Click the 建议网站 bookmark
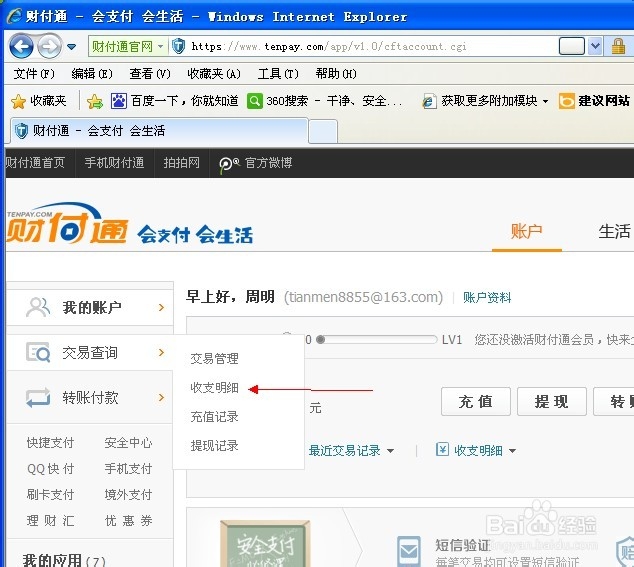The image size is (634, 567). 594,101
